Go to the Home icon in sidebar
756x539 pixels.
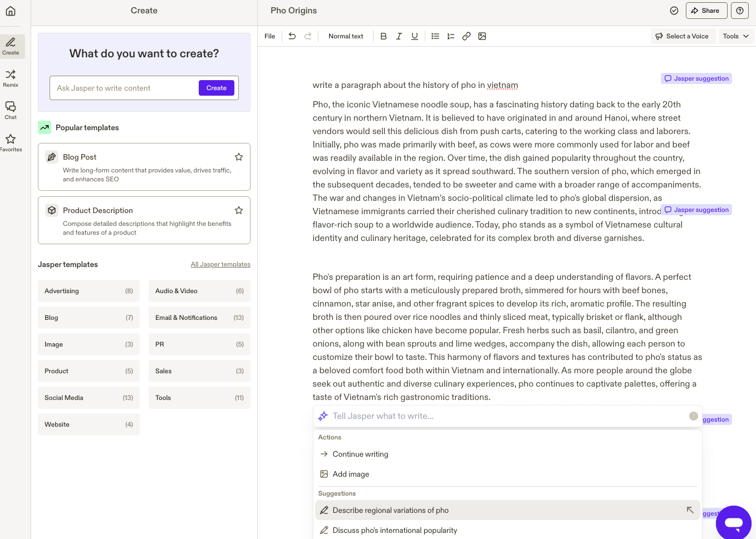[x=11, y=11]
